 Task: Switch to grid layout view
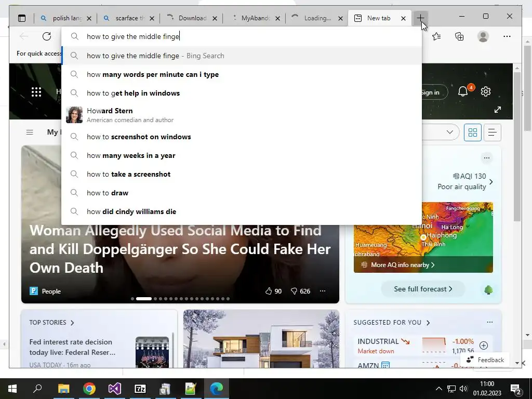473,132
